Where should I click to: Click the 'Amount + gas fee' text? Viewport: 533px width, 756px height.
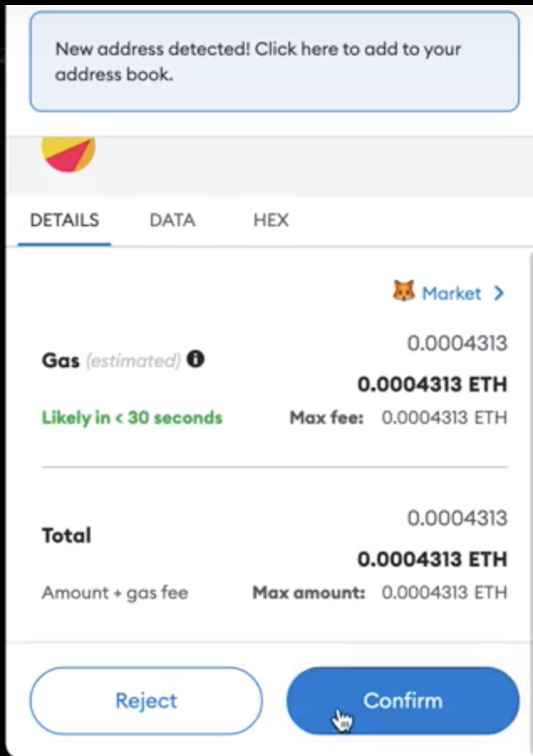[x=115, y=593]
